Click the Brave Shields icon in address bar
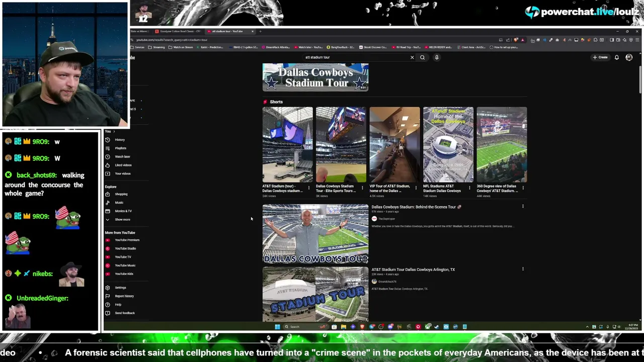This screenshot has width=644, height=362. point(516,40)
